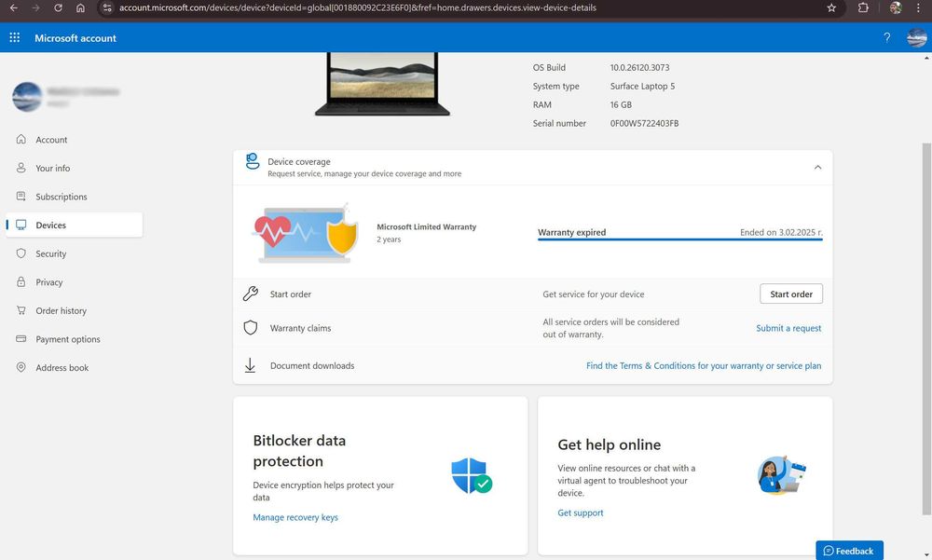Click OS Build value 10.0.26120.3073
Screen dimensions: 932x560
click(639, 67)
